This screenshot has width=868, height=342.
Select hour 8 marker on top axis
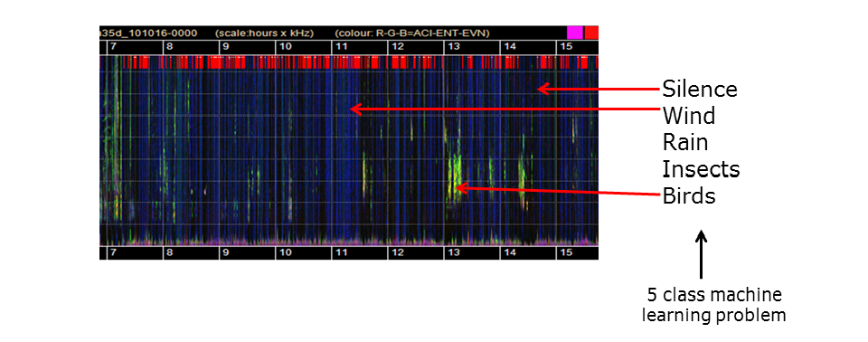(x=169, y=46)
